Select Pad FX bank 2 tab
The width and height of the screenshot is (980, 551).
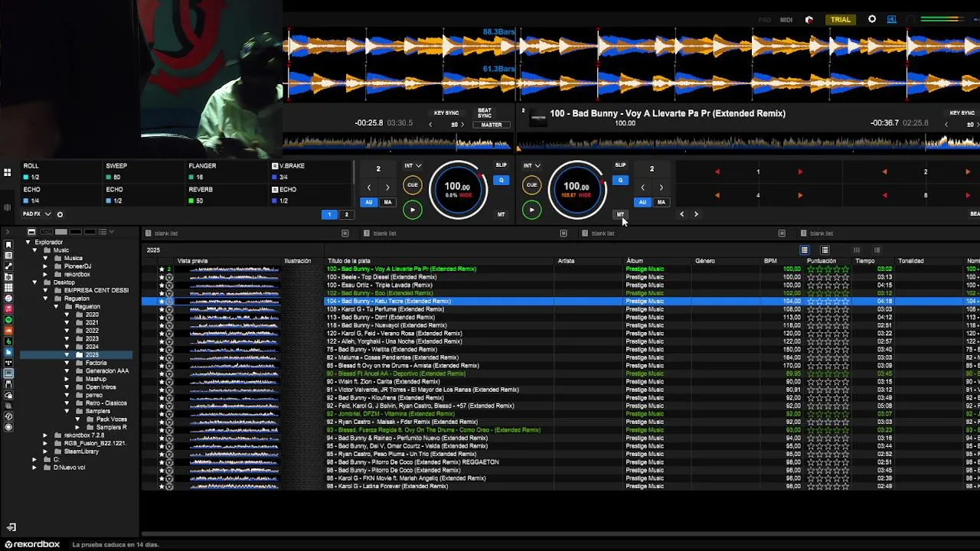click(346, 214)
